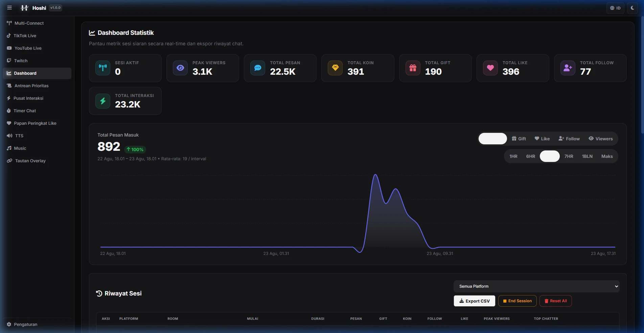Open Multi-Connect in the sidebar

(x=37, y=23)
